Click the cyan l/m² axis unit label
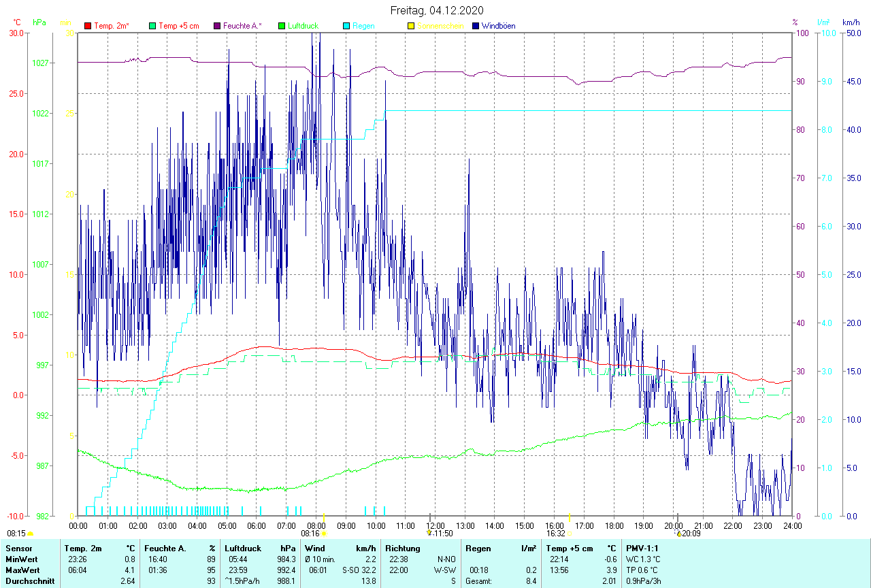Viewport: 871px width, 588px height. pyautogui.click(x=824, y=22)
